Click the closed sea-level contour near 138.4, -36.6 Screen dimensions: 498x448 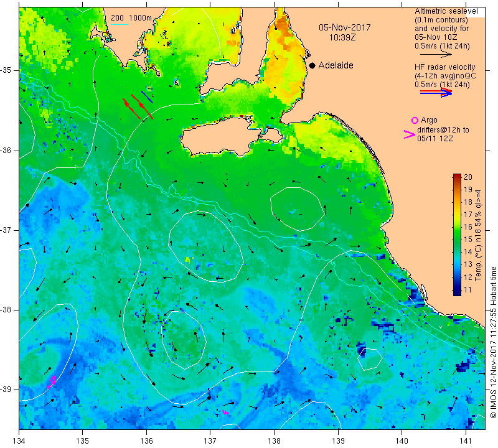[x=298, y=209]
